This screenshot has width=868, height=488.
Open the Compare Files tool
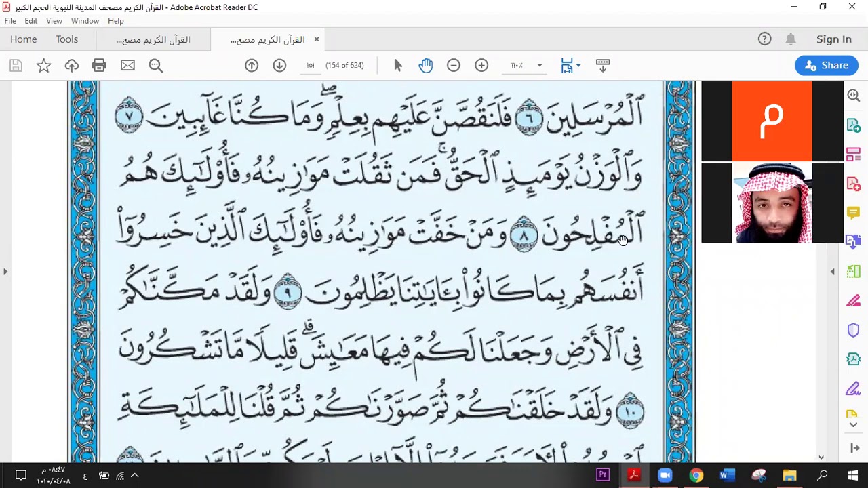[854, 271]
